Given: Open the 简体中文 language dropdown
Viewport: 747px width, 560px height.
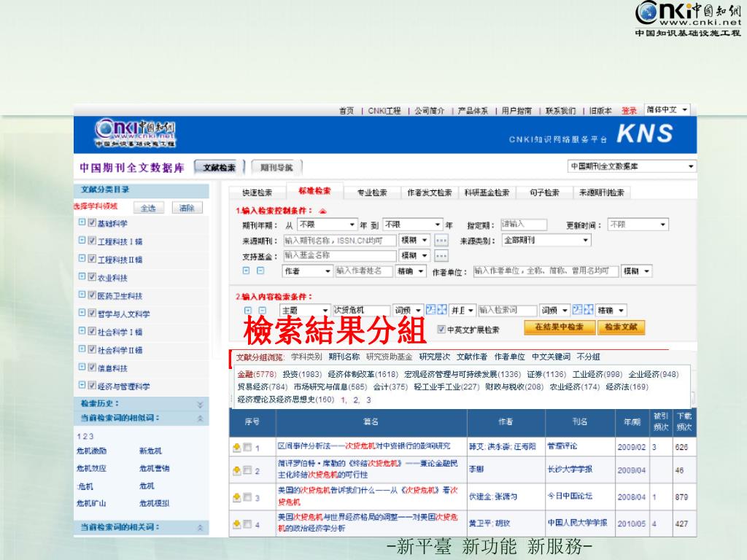Looking at the screenshot, I should pos(667,110).
